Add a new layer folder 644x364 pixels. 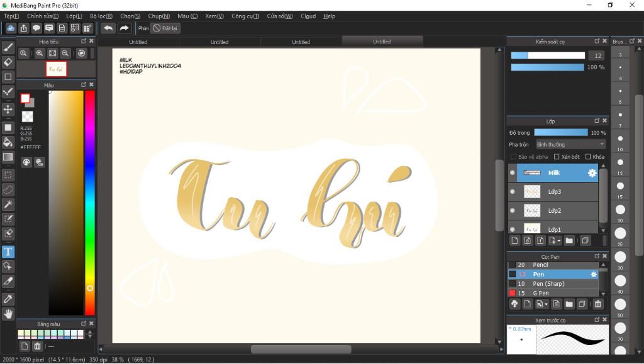tap(569, 240)
